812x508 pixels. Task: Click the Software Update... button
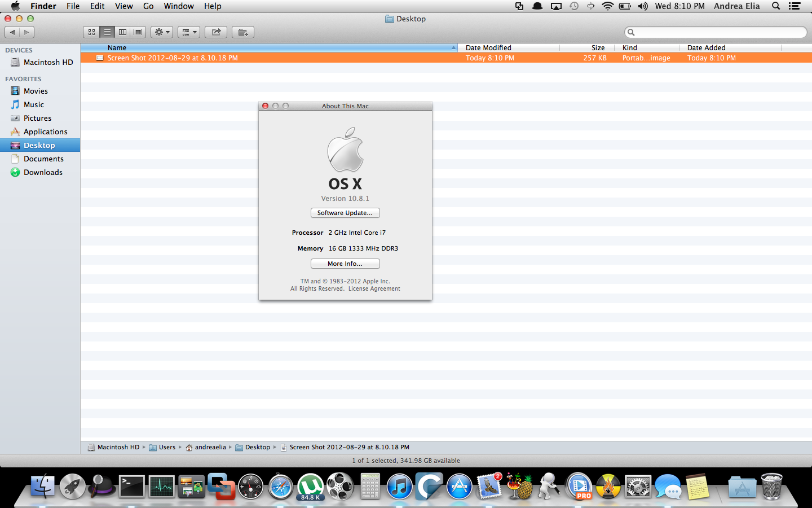[345, 213]
